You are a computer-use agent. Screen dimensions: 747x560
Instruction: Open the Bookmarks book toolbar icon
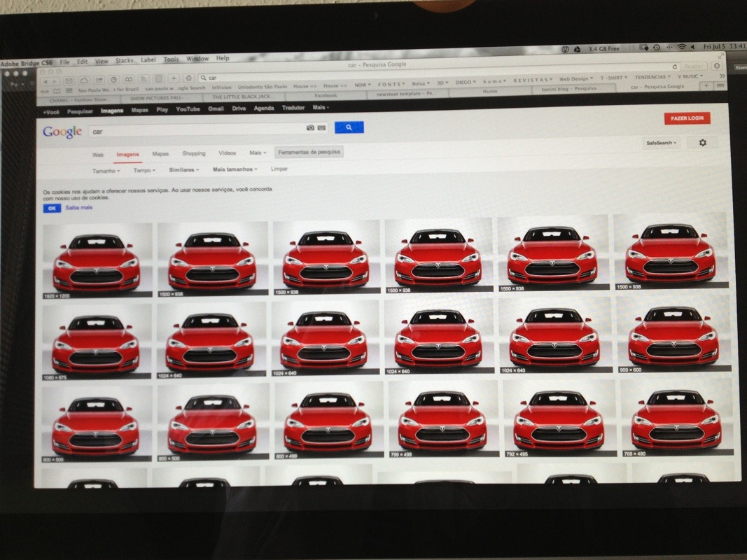coord(129,79)
